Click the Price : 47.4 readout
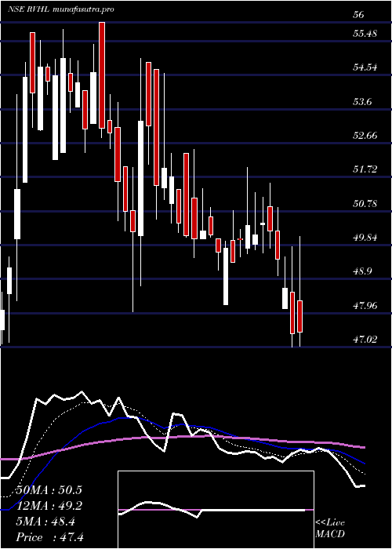This screenshot has height=549, width=392. 49,537
